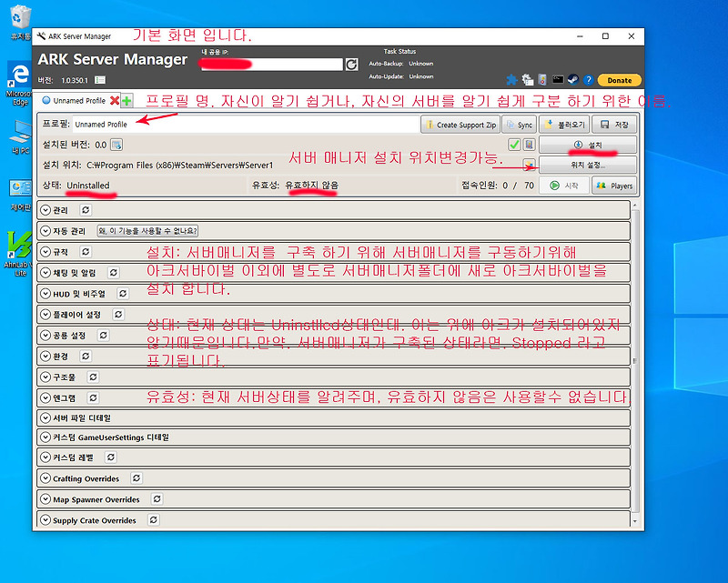The width and height of the screenshot is (728, 583).
Task: Click refresh icon beside 채팅 및 알림
Action: click(x=113, y=273)
